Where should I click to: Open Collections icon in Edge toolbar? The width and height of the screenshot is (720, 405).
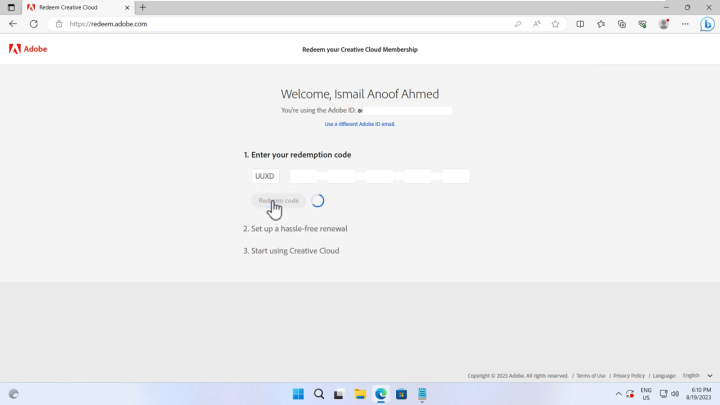click(x=622, y=24)
